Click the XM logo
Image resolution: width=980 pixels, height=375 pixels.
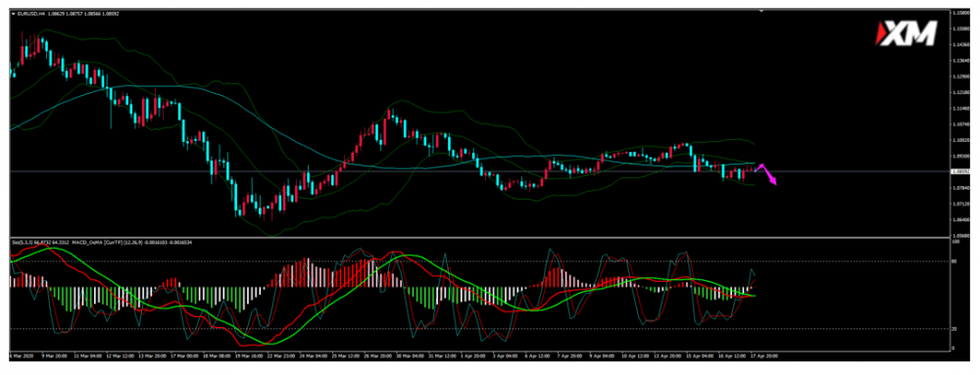(x=906, y=33)
